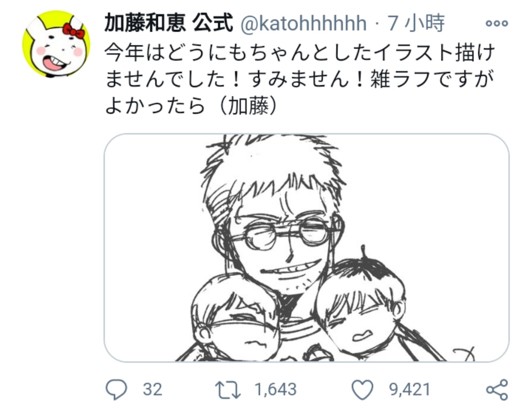Viewport: 532px width, 413px height.
Task: View the 32 replies count
Action: tap(153, 390)
